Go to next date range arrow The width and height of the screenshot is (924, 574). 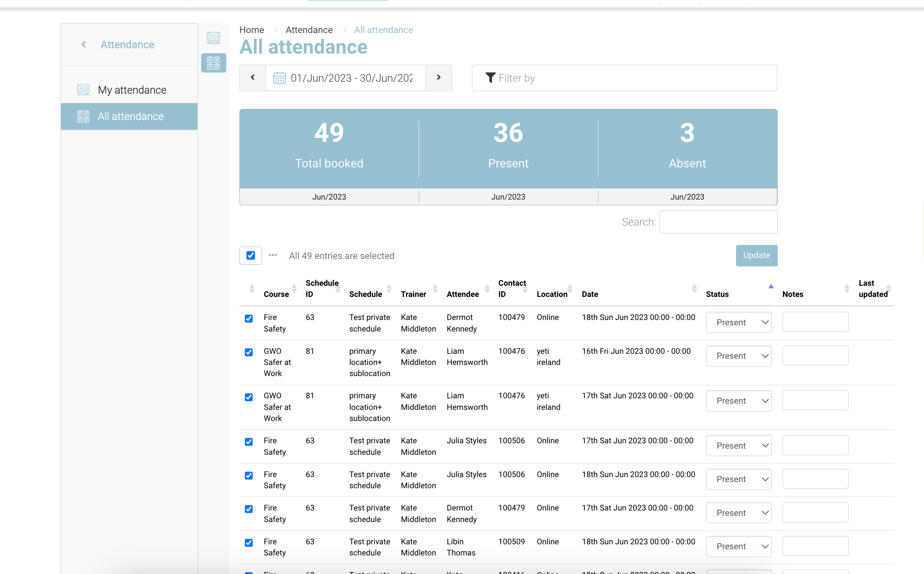click(x=439, y=78)
